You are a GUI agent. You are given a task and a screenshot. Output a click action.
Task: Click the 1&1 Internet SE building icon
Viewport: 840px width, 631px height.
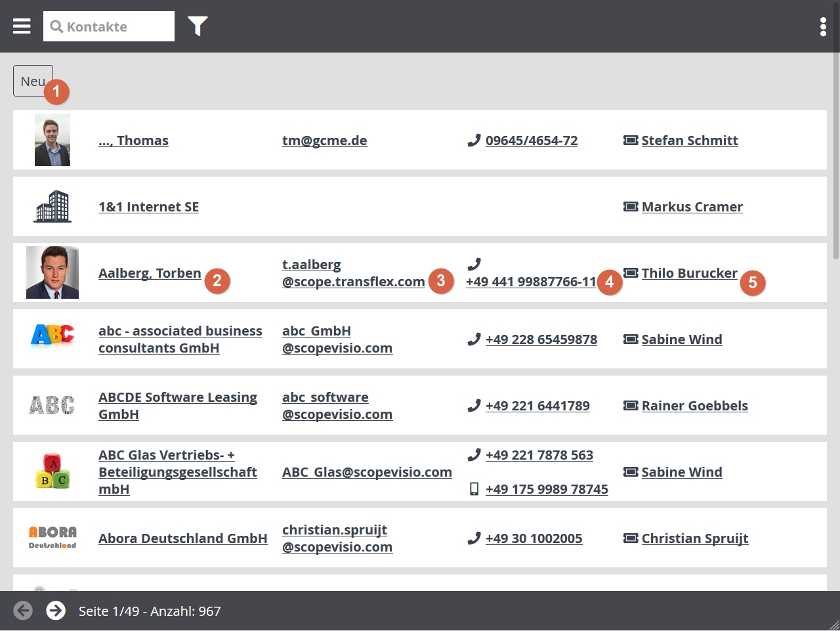tap(52, 206)
